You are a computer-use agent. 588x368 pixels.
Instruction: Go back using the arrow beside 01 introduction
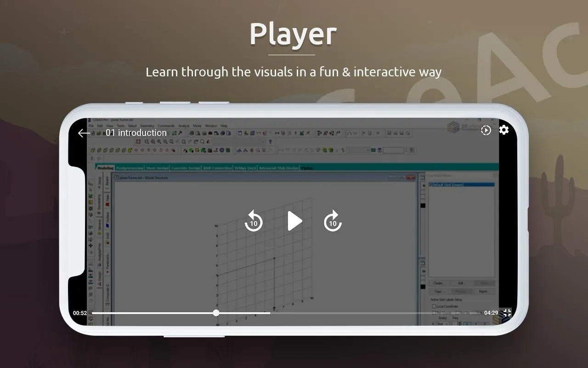point(84,133)
